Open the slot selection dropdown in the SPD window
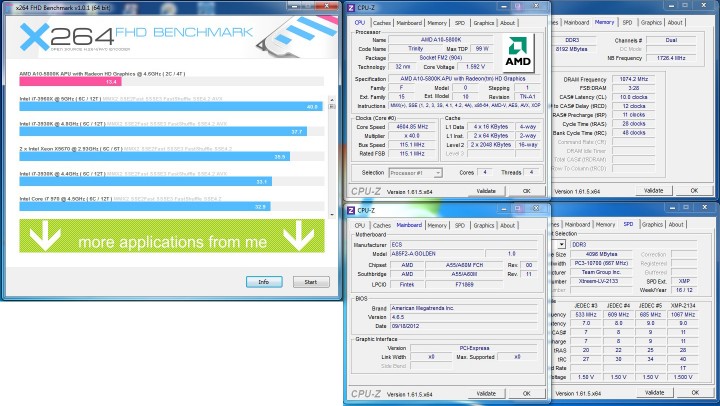 click(561, 244)
